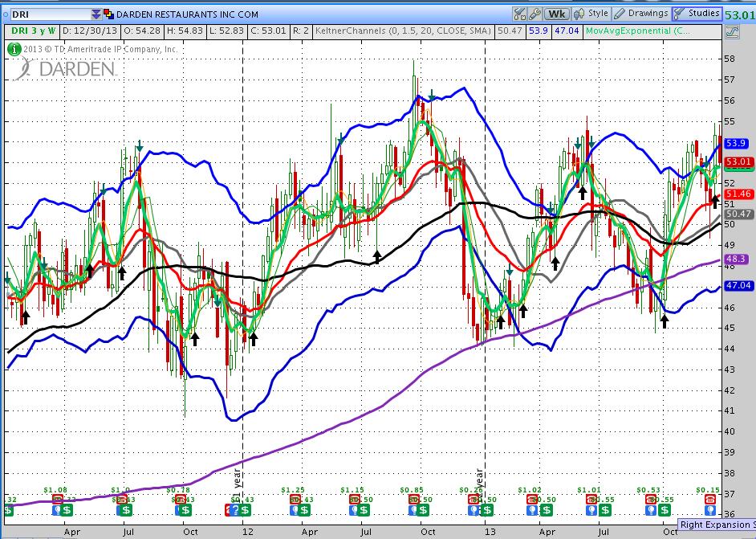Image resolution: width=756 pixels, height=539 pixels.
Task: Open the earnings phone icon under $1.02
Action: (x=532, y=499)
